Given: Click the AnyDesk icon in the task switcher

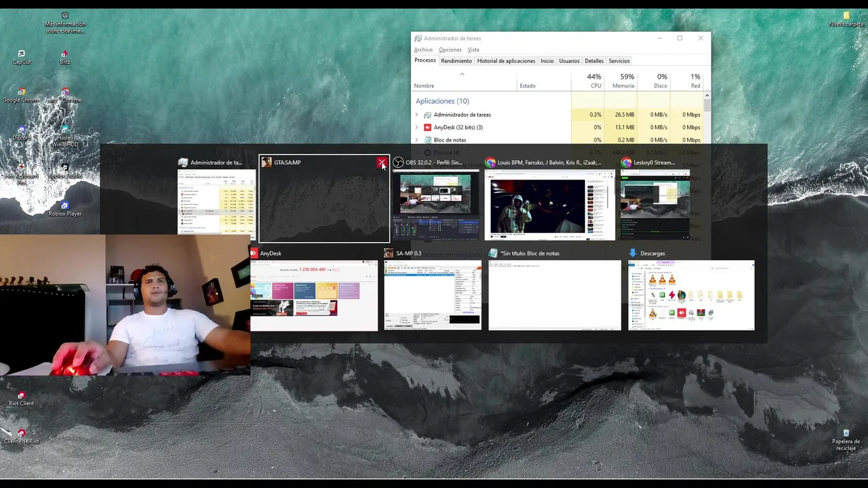Looking at the screenshot, I should (254, 253).
